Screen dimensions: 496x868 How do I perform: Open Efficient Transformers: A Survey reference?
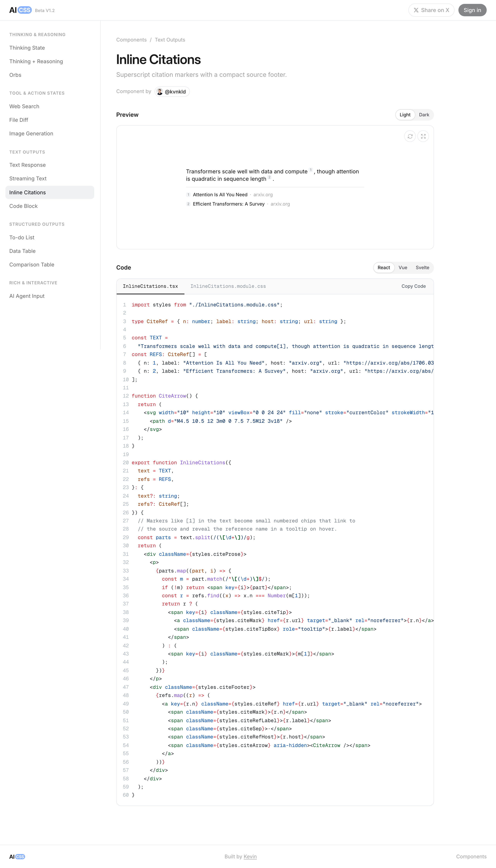[238, 204]
